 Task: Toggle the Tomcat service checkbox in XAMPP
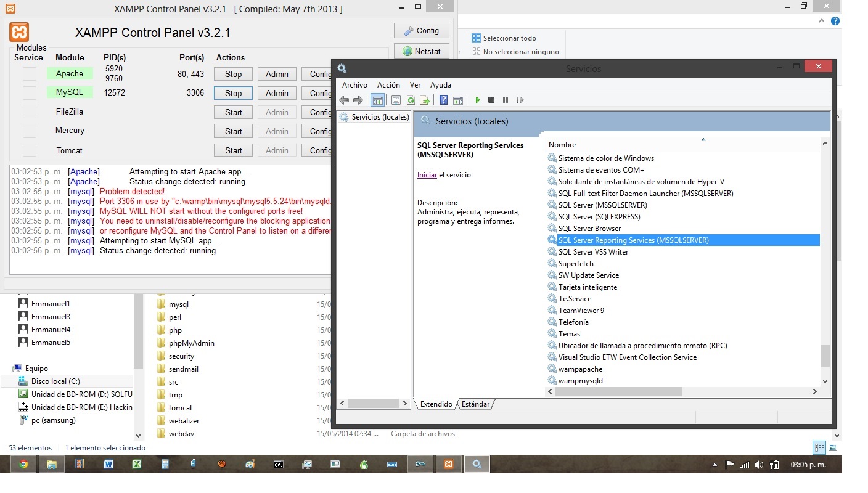pos(30,150)
